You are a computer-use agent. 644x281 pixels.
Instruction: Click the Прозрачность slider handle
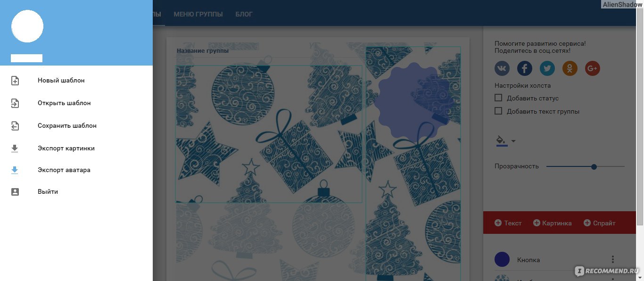[594, 166]
